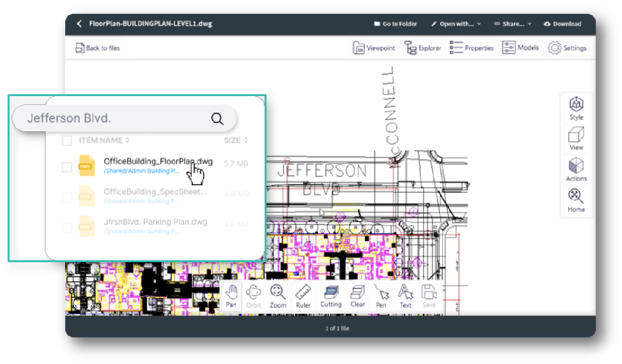Activate the Zoom magnifier tool
This screenshot has height=364, width=622.
(x=278, y=296)
